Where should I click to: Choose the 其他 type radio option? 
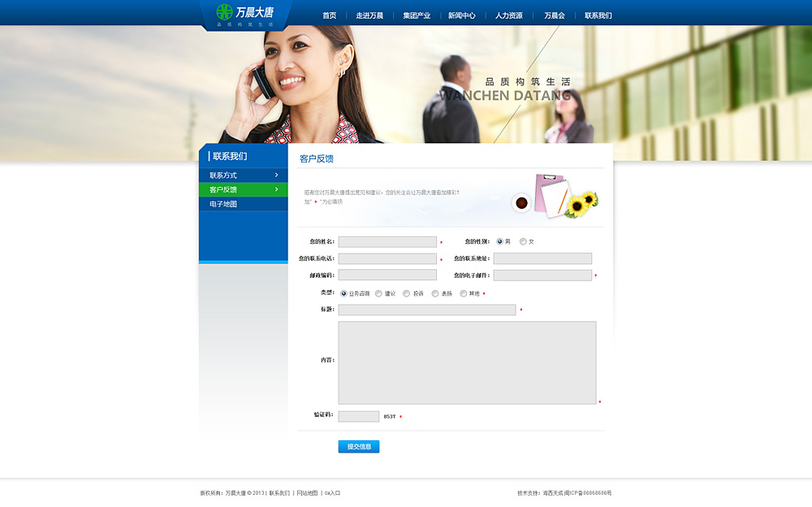[464, 293]
